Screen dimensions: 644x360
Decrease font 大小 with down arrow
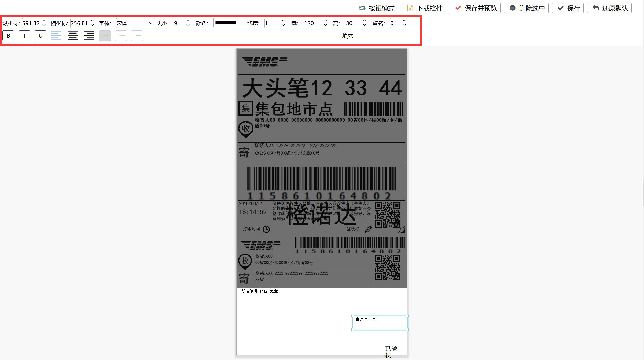[188, 25]
